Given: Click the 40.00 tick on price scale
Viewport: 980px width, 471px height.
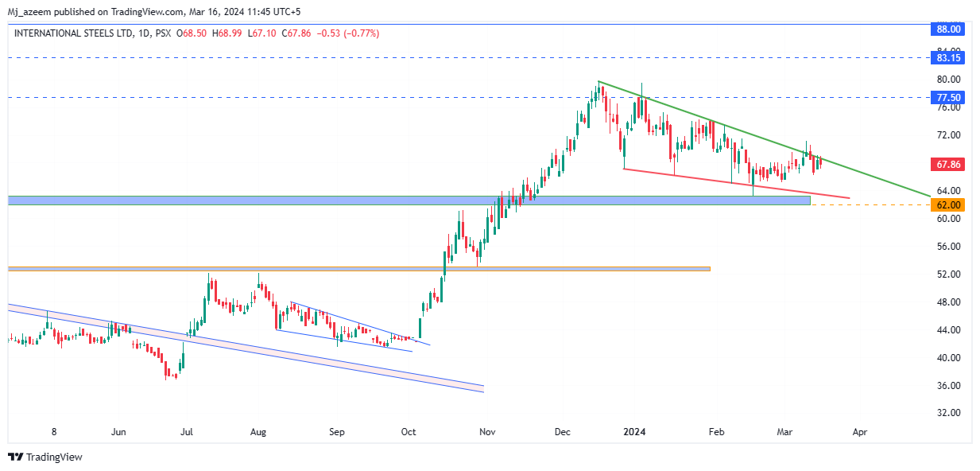Looking at the screenshot, I should [949, 358].
